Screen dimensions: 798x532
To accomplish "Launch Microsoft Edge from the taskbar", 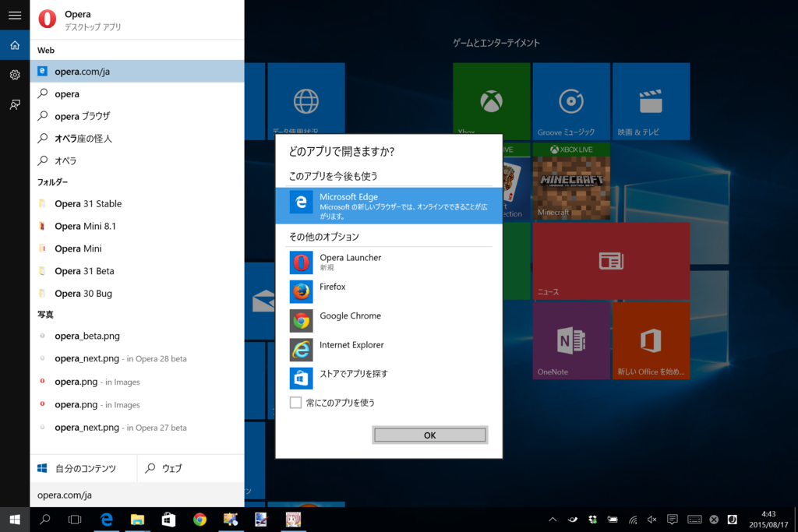I will (106, 520).
